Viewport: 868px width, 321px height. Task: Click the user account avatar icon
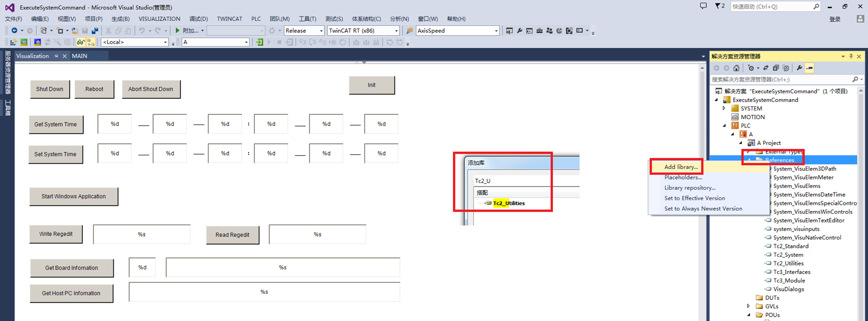pos(860,19)
